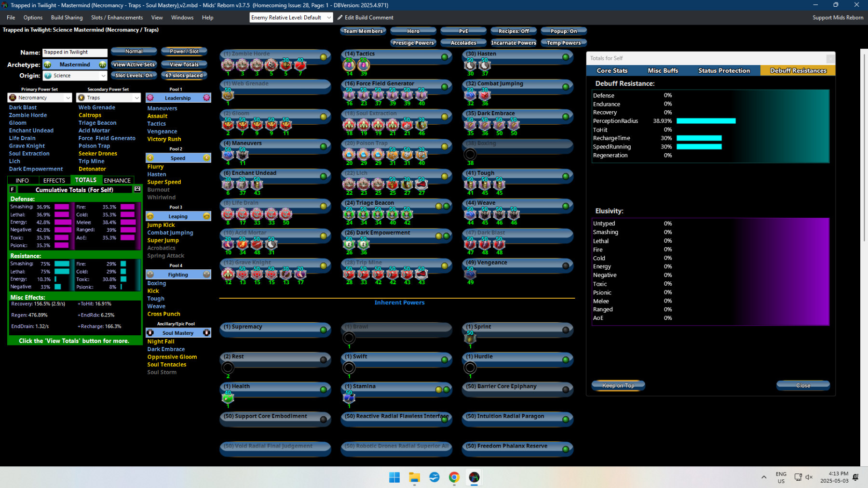
Task: Click the small icon right of Cumulative Totals
Action: [x=137, y=189]
